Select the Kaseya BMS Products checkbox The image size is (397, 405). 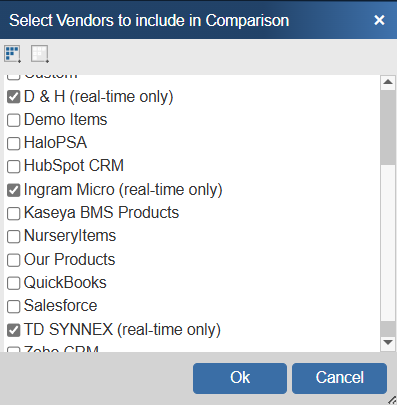14,213
